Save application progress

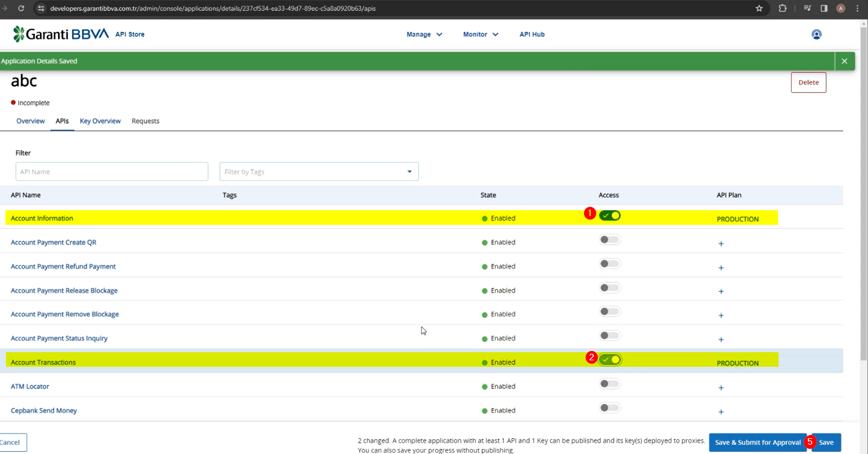(x=826, y=443)
